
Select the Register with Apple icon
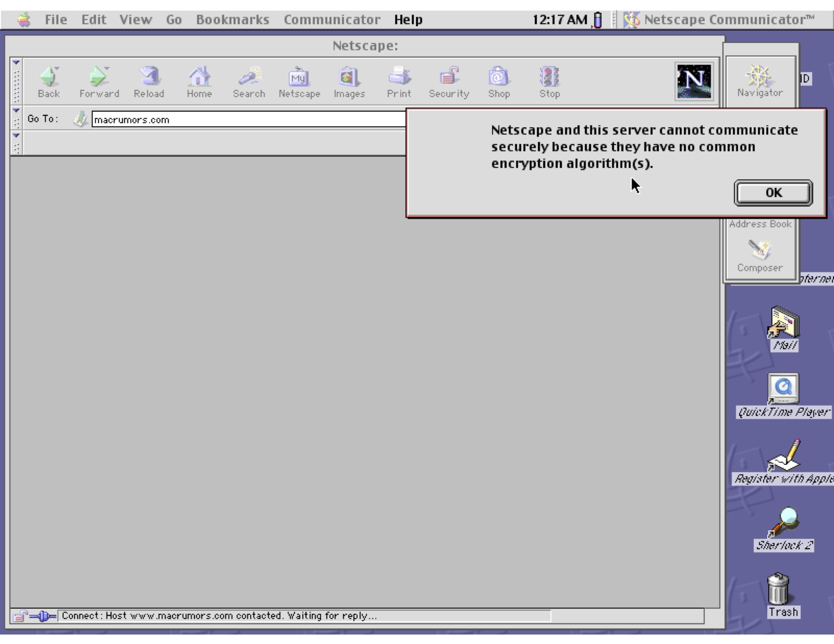(783, 462)
